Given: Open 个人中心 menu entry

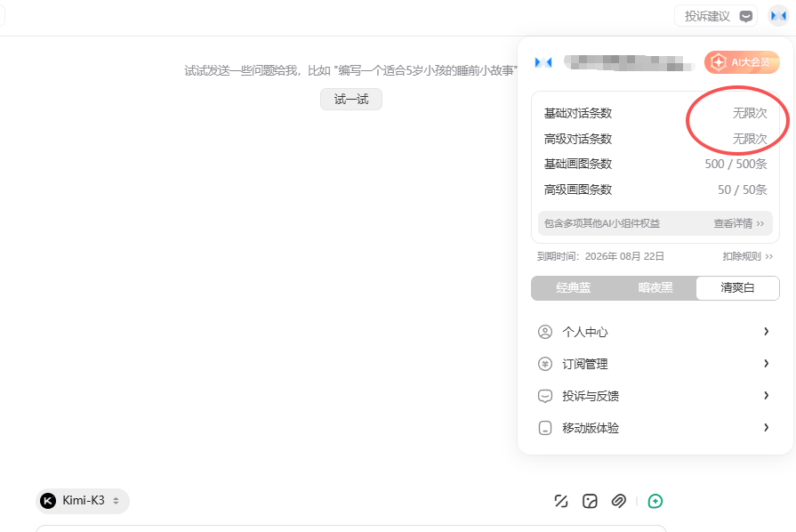Looking at the screenshot, I should point(655,332).
